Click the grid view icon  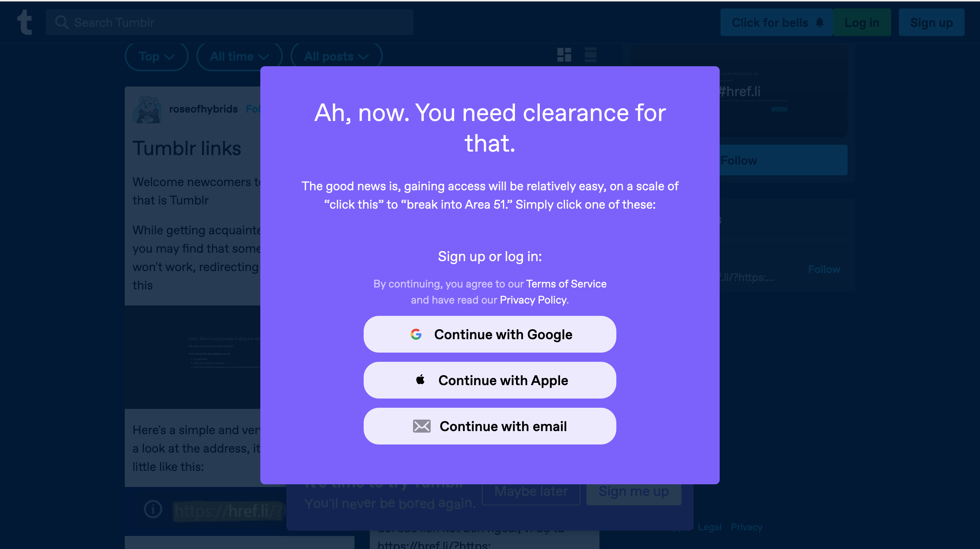point(564,55)
